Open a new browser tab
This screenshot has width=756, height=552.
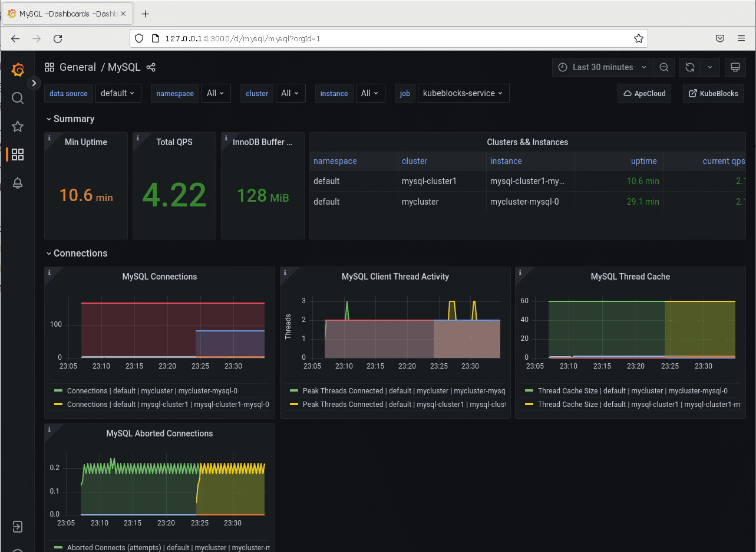146,14
